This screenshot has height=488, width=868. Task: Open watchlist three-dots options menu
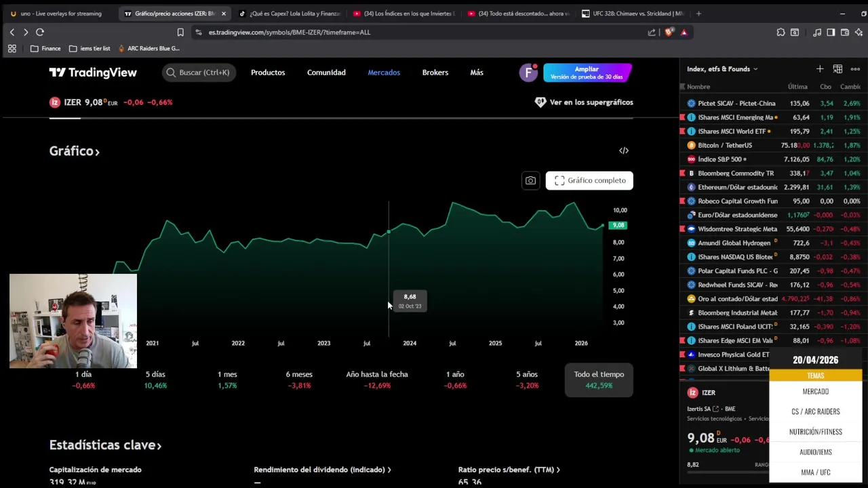click(855, 68)
